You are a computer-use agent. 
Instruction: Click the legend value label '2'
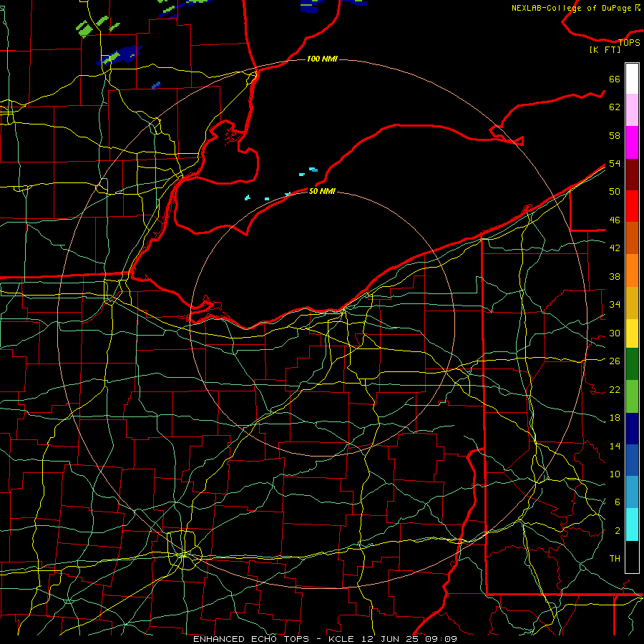[x=618, y=531]
